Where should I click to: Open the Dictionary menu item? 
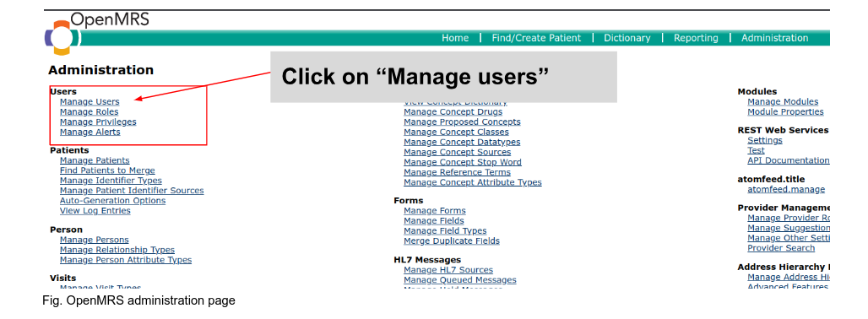point(627,38)
